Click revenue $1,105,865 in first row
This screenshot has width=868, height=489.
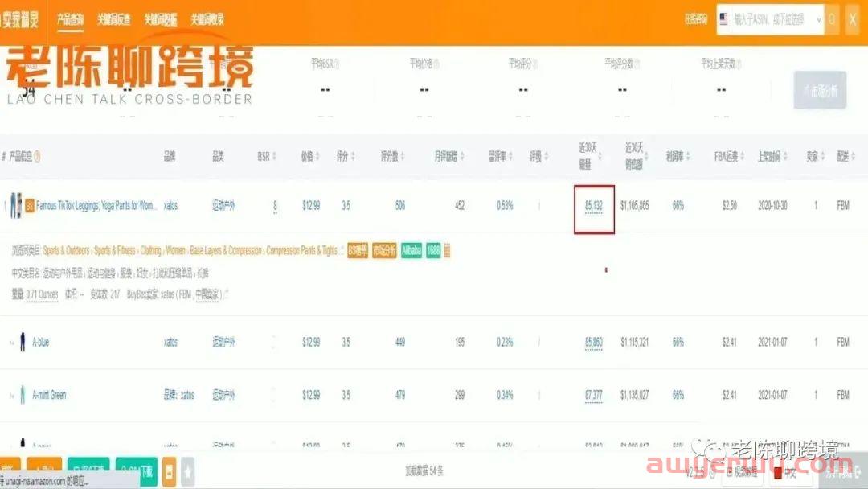tap(634, 206)
